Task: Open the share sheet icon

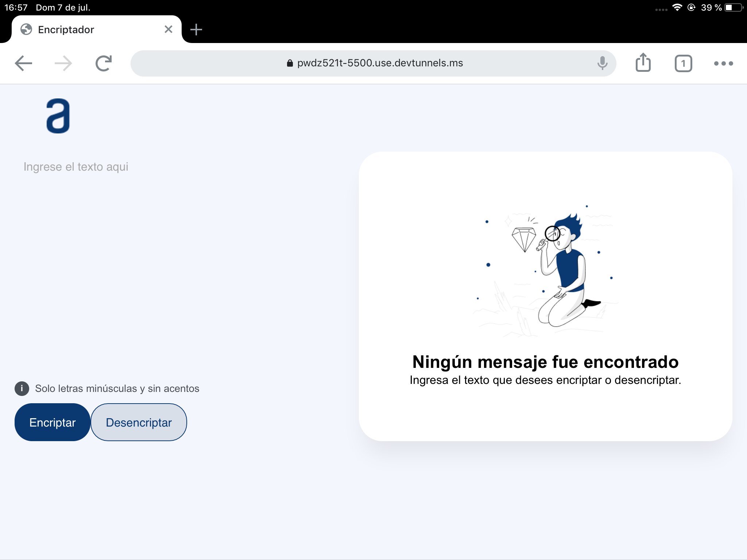Action: 643,63
